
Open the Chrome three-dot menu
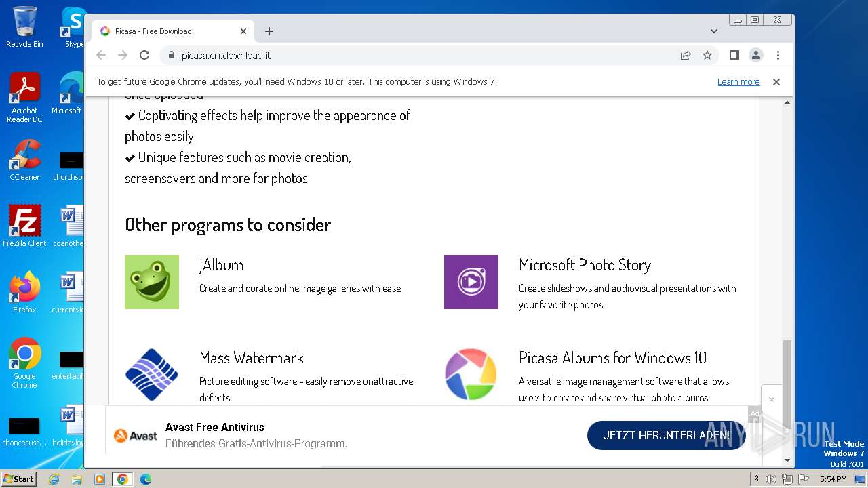tap(778, 55)
